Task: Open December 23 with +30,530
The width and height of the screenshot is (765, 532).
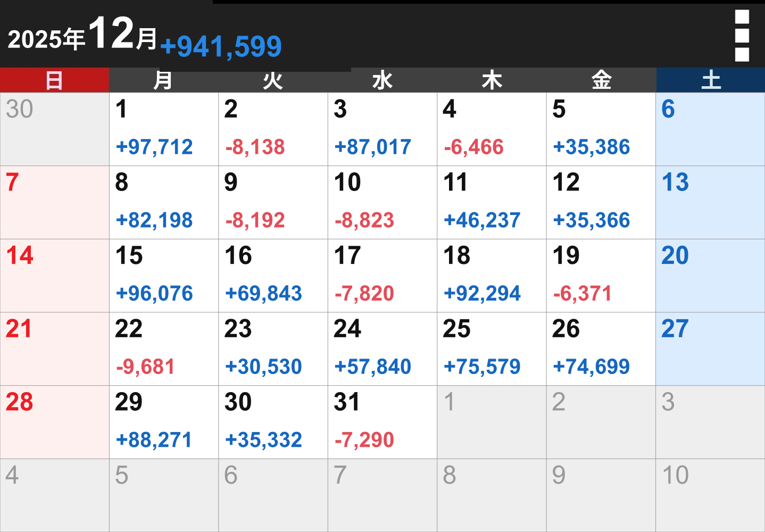Action: [x=273, y=349]
